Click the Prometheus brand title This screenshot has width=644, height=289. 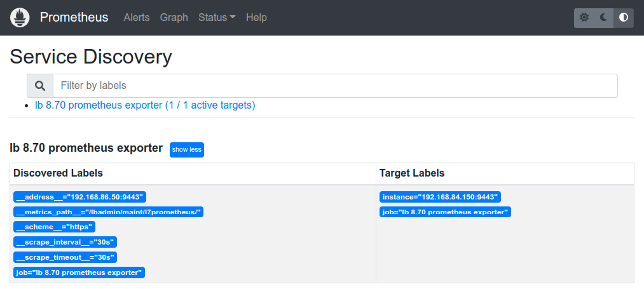(x=74, y=18)
